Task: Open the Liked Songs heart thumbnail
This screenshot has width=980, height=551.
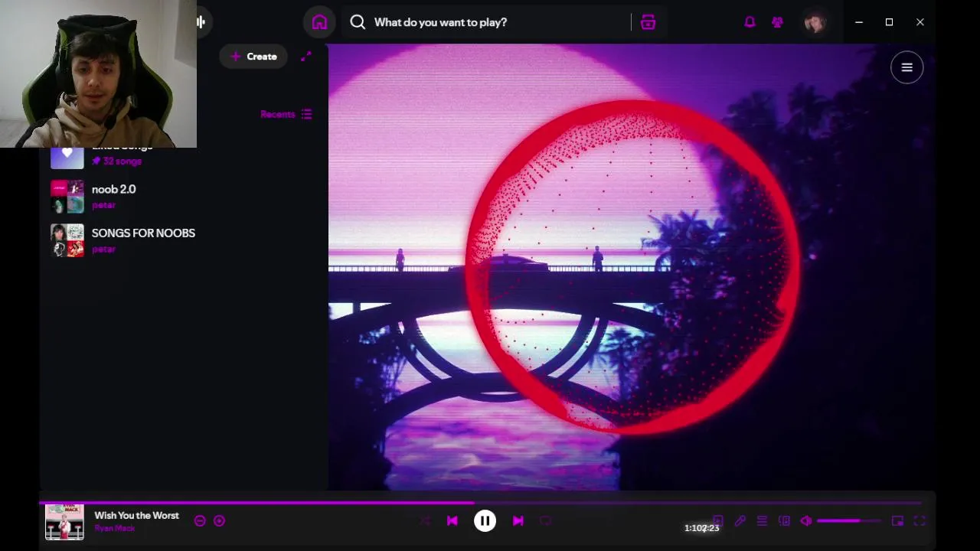Action: [67, 156]
